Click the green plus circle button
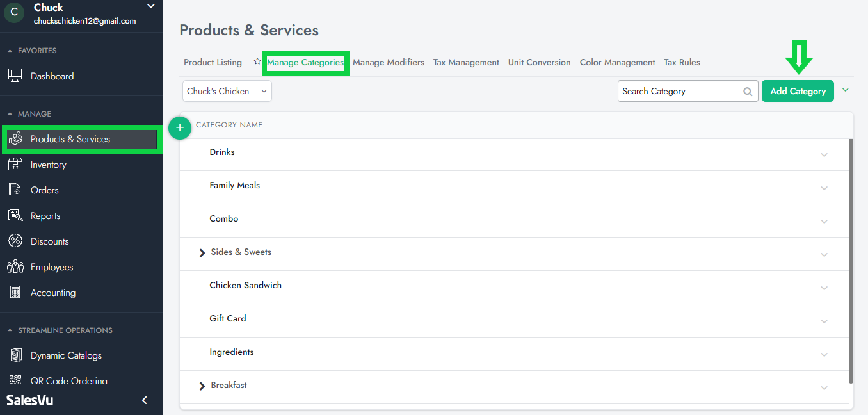The image size is (868, 415). click(x=180, y=128)
